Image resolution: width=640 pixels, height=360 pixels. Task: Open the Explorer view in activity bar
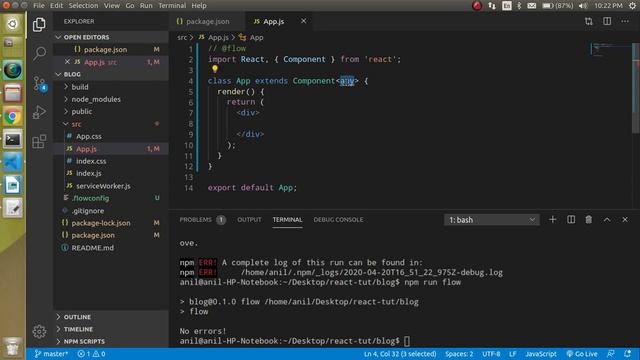tap(39, 24)
